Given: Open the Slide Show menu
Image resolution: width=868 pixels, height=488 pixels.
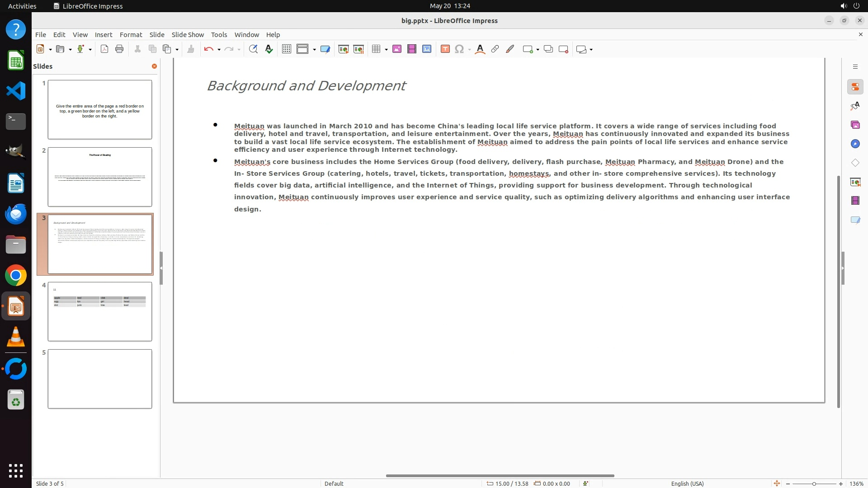Looking at the screenshot, I should point(188,34).
